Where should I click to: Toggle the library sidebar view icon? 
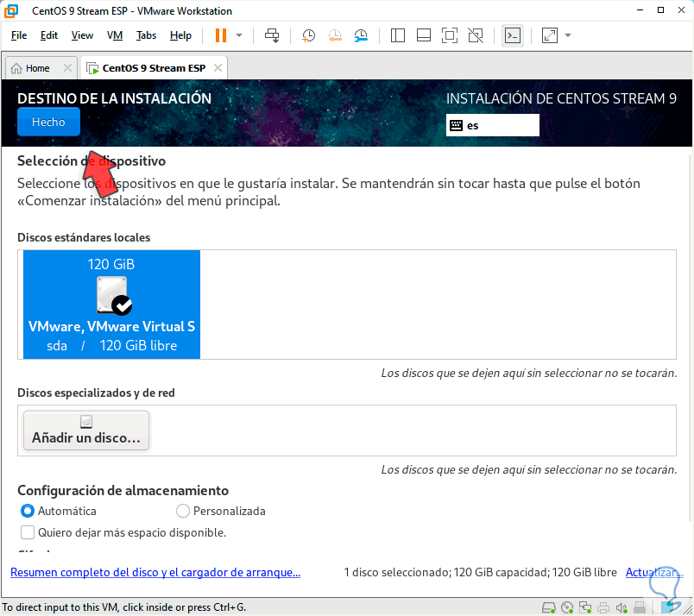[x=397, y=35]
